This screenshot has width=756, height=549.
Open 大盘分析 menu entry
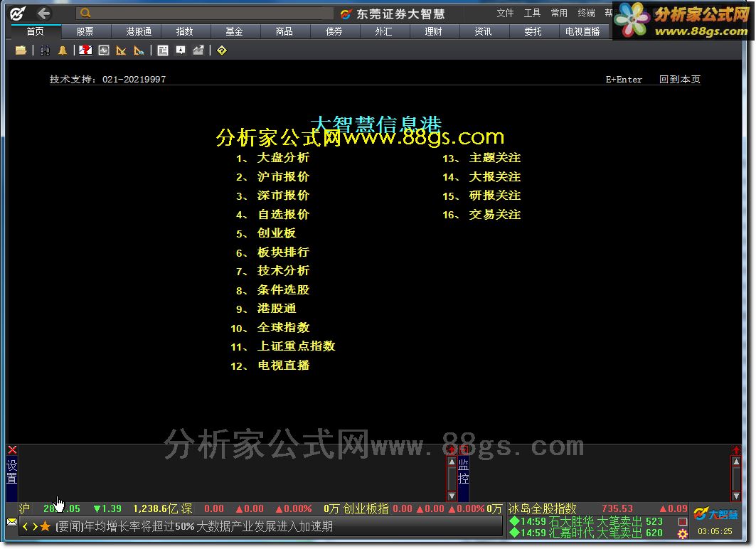click(283, 158)
